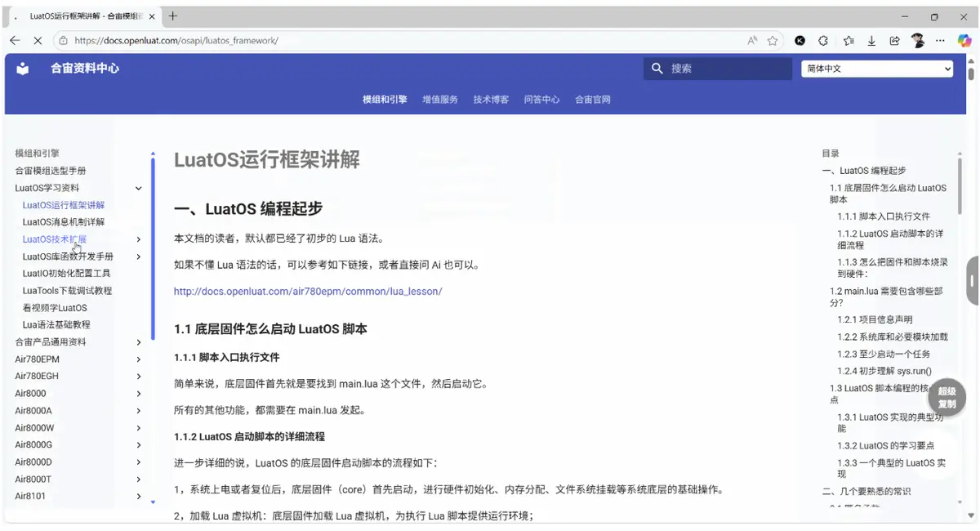This screenshot has width=980, height=531.
Task: Open the black K extension icon
Action: coord(800,40)
